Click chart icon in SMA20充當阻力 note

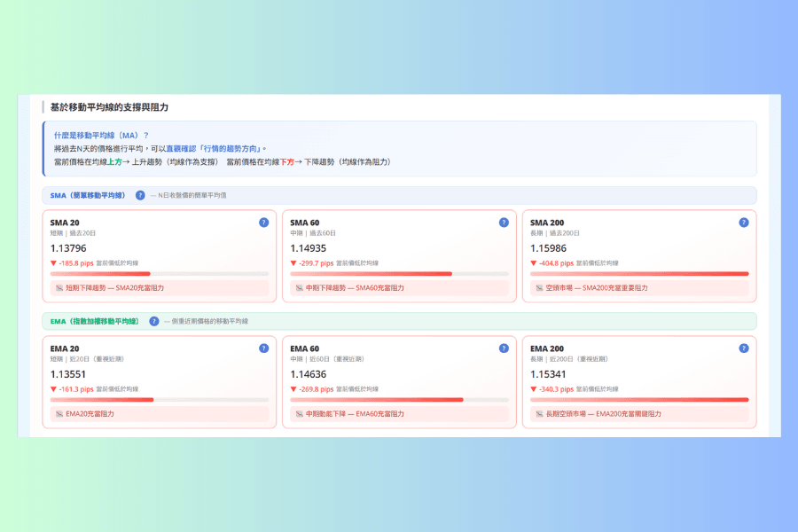coord(59,288)
